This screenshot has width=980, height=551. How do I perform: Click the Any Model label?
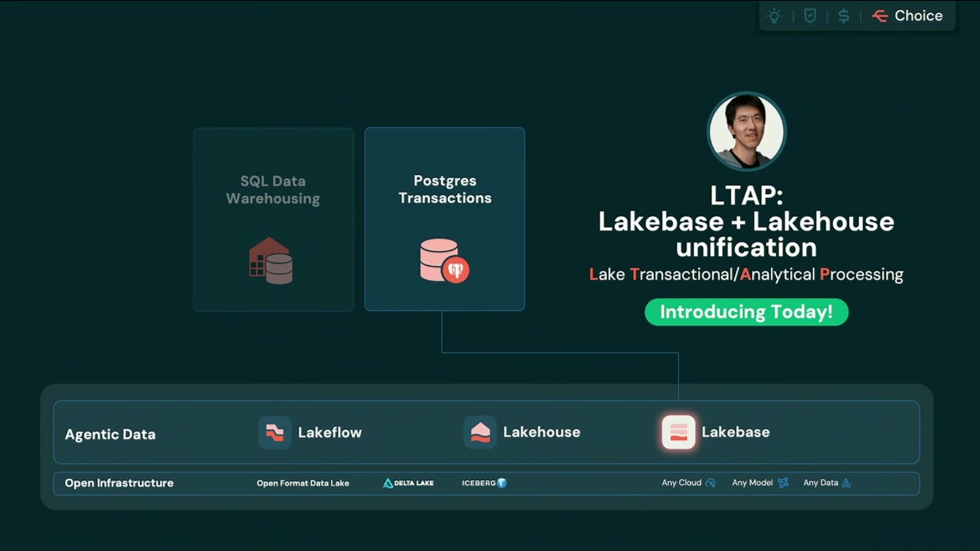[752, 483]
